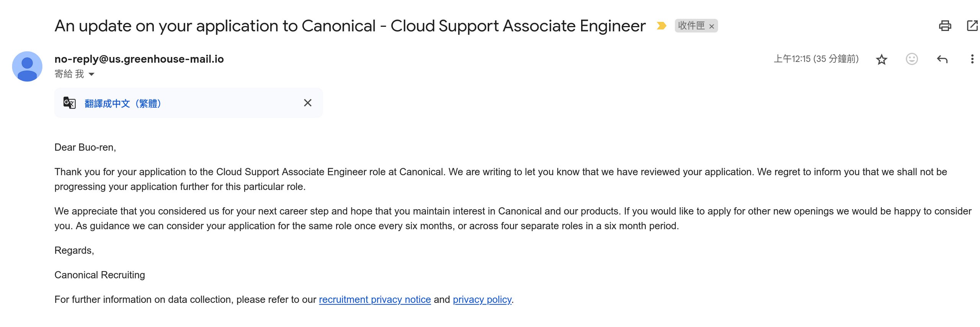Translate message to 中文（繁體）
The height and width of the screenshot is (327, 980).
coord(123,103)
